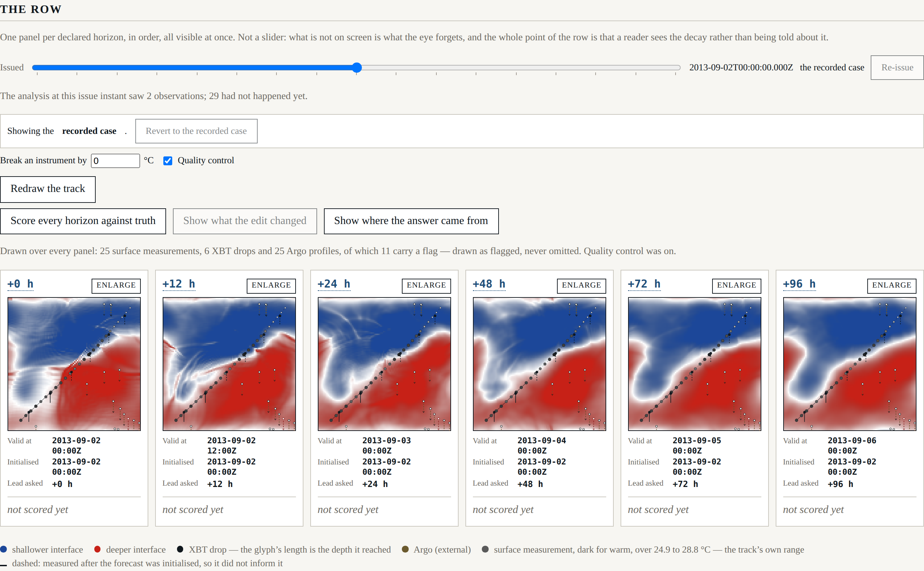This screenshot has height=571, width=924.
Task: Enlarge the +24 h panel
Action: click(x=426, y=285)
